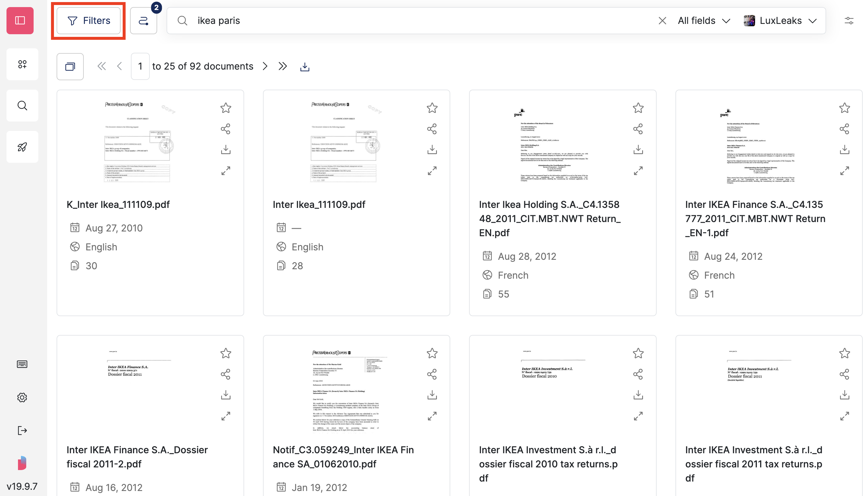
Task: Star the Inter IKEA Investment 2011 dossier
Action: pos(845,353)
